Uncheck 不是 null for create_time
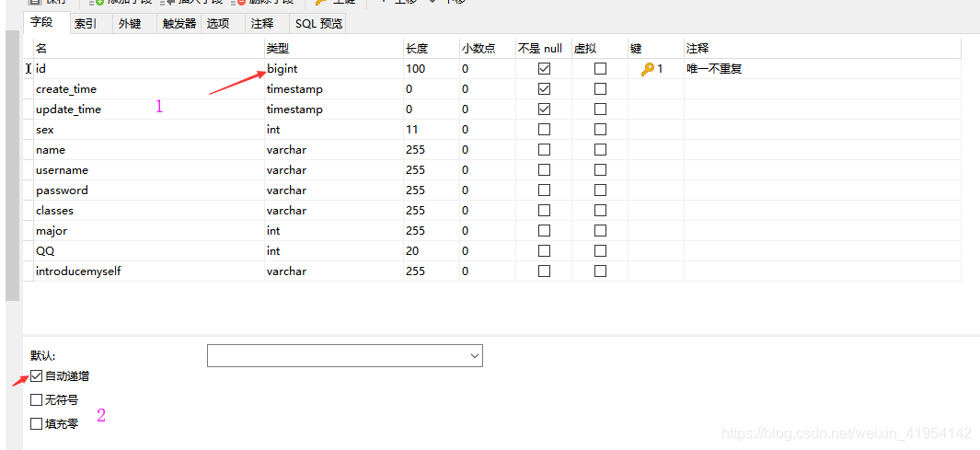This screenshot has width=980, height=450. [x=544, y=89]
